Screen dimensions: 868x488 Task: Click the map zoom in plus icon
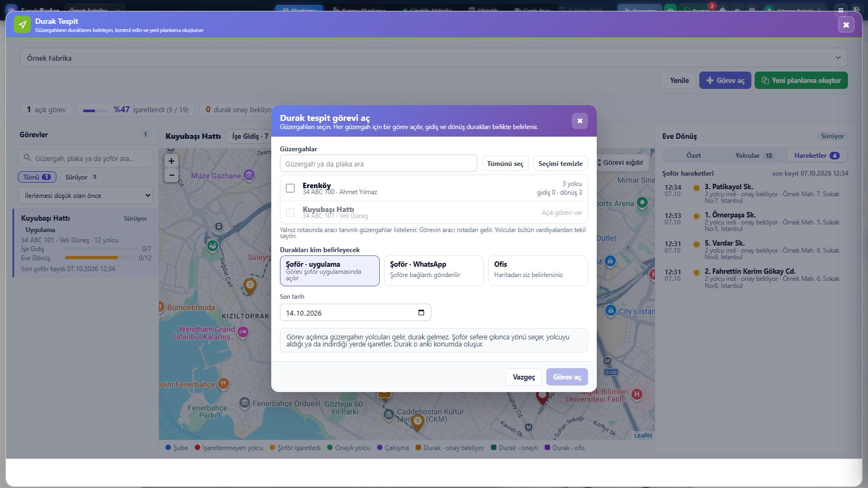coord(171,161)
